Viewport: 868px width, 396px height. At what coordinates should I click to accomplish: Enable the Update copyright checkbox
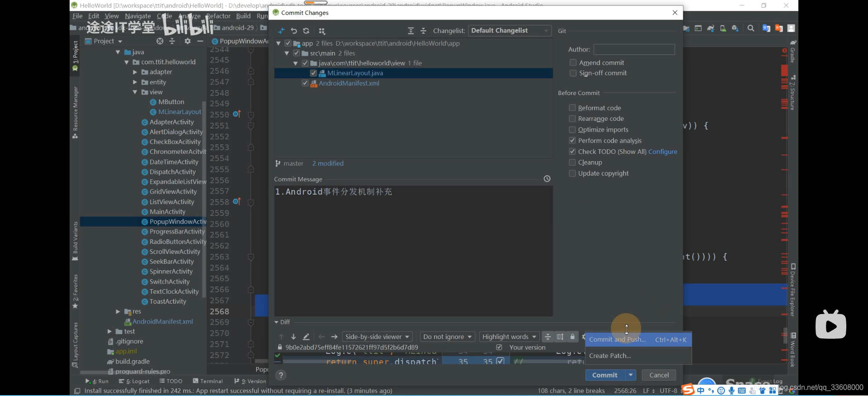tap(572, 173)
